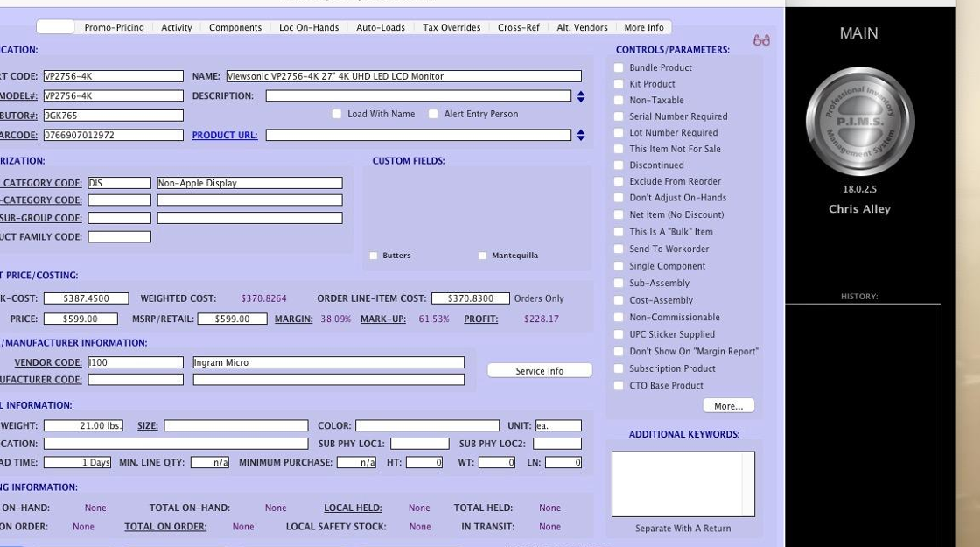Click the MARGIN label link
Screen dimensions: 980x547
coord(294,319)
